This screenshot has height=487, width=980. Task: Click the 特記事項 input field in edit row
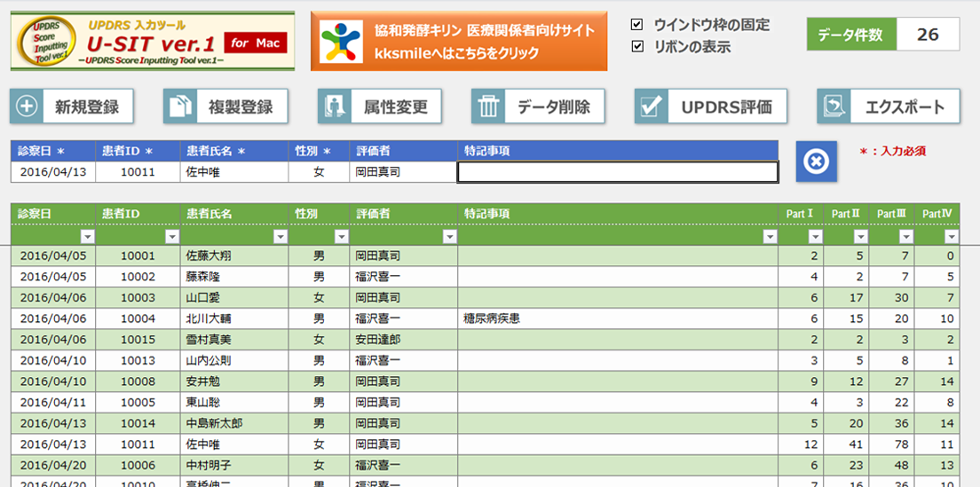618,172
